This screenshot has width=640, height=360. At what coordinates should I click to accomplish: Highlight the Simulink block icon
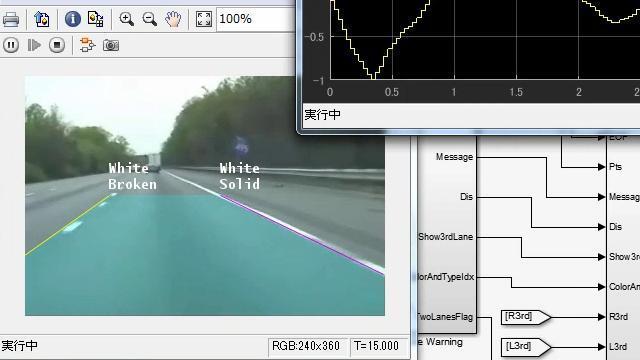[87, 45]
